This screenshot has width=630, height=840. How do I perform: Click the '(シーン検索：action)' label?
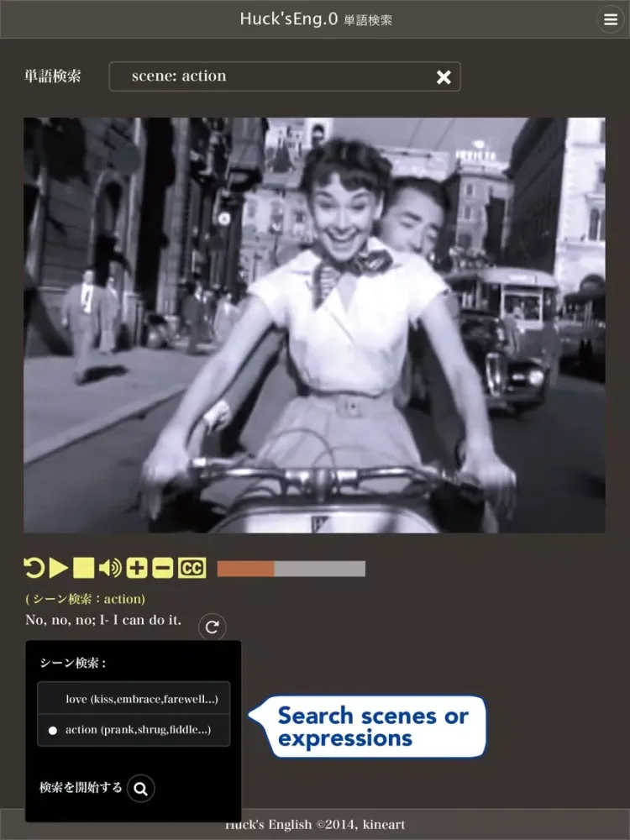click(x=85, y=599)
